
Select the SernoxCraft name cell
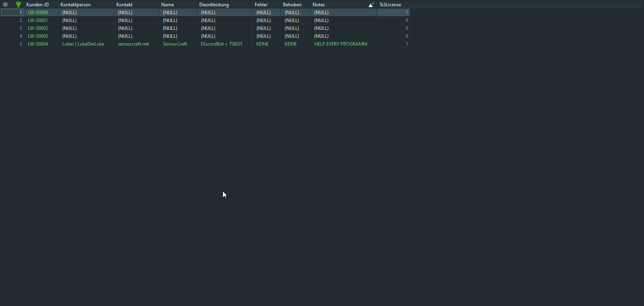(175, 44)
